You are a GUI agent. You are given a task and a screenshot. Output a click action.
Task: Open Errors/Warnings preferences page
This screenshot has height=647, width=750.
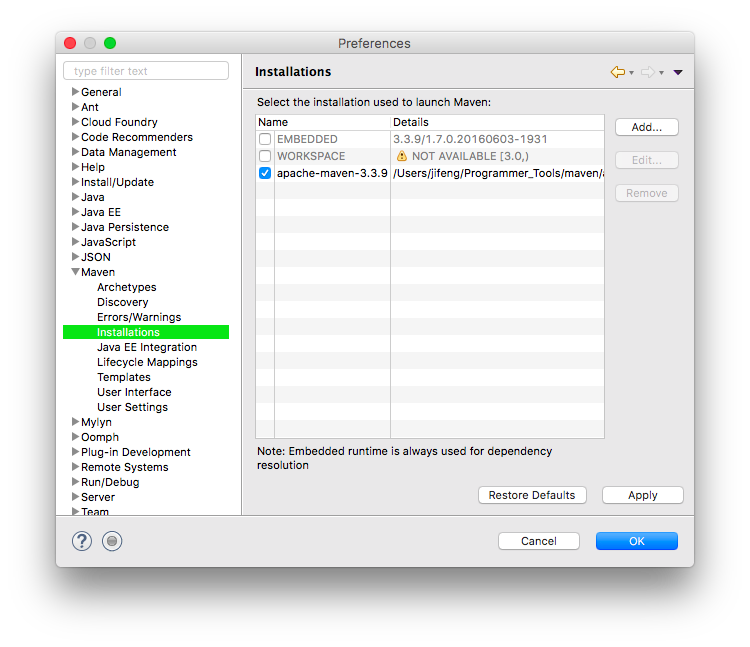pos(139,317)
